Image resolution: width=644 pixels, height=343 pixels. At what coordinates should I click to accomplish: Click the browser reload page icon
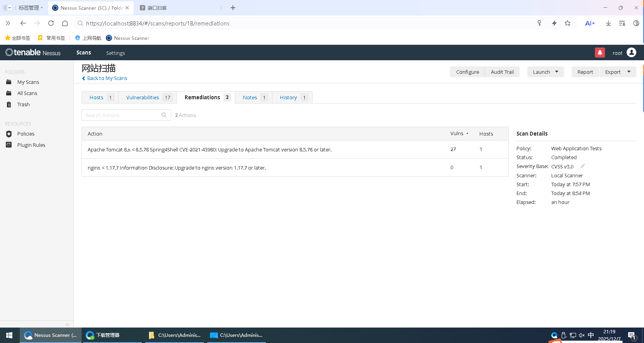[x=51, y=23]
